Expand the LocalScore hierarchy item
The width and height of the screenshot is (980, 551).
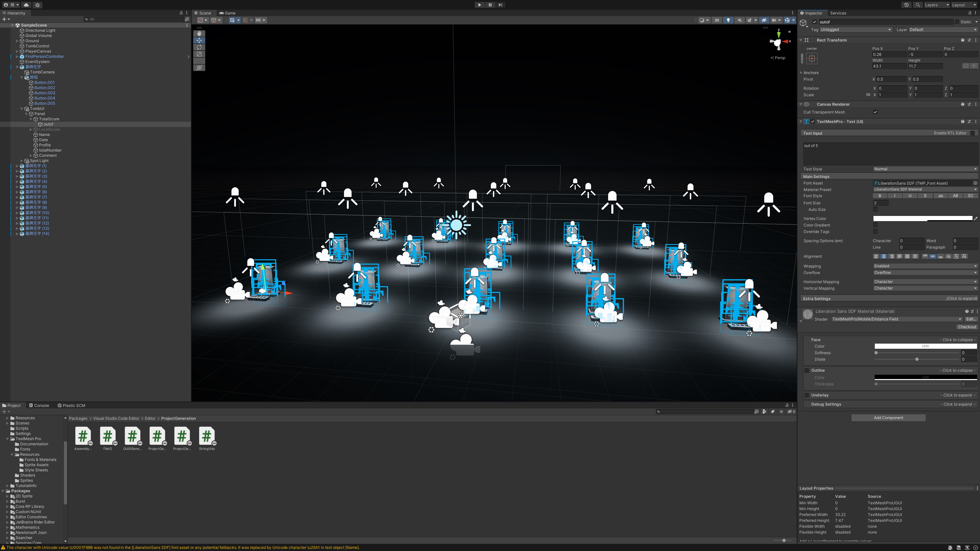(x=31, y=130)
